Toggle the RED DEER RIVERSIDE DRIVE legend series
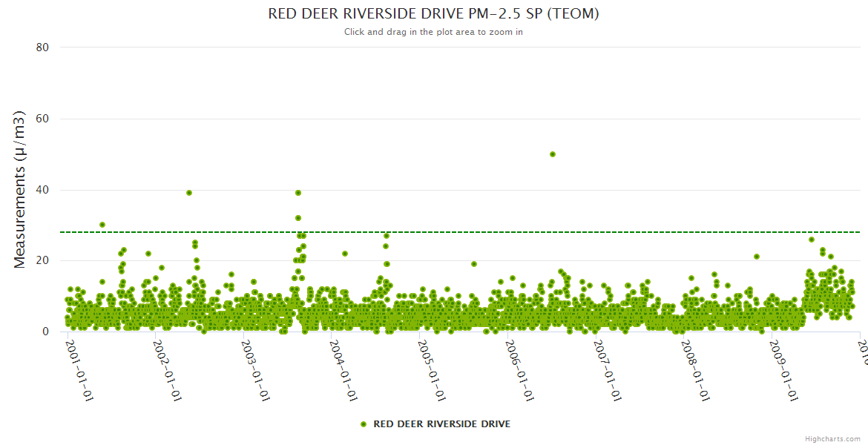Viewport: 868px width, 445px height. point(441,424)
